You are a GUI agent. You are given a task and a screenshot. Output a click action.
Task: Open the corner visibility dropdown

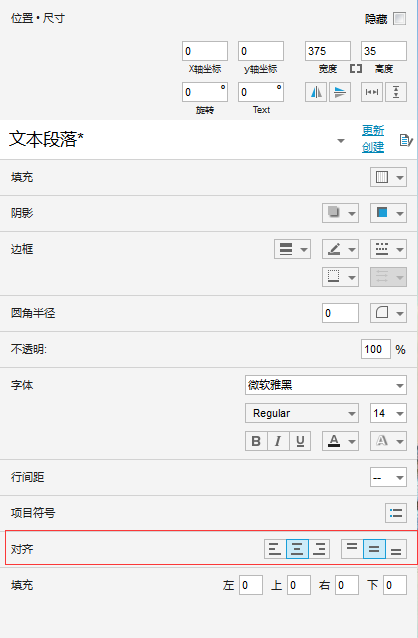click(x=388, y=313)
